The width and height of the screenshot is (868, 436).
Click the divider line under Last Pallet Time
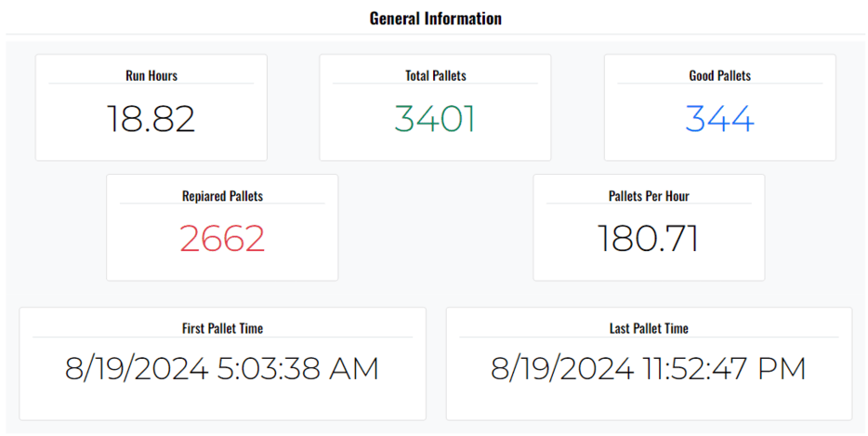649,337
